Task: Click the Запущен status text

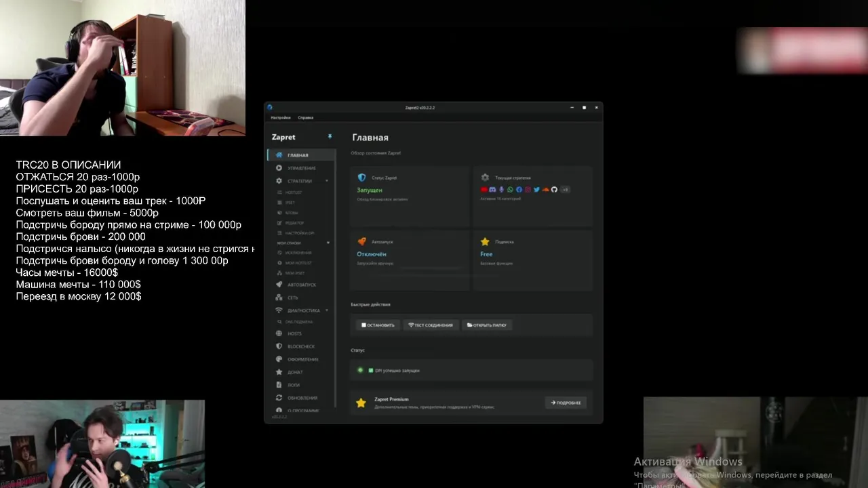Action: point(370,190)
